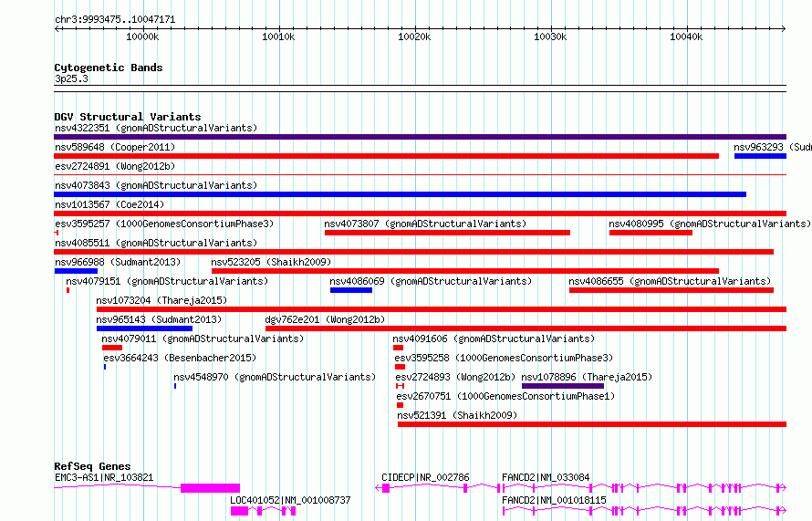Open nsv4086069 variant label
The width and height of the screenshot is (812, 521).
tap(431, 281)
